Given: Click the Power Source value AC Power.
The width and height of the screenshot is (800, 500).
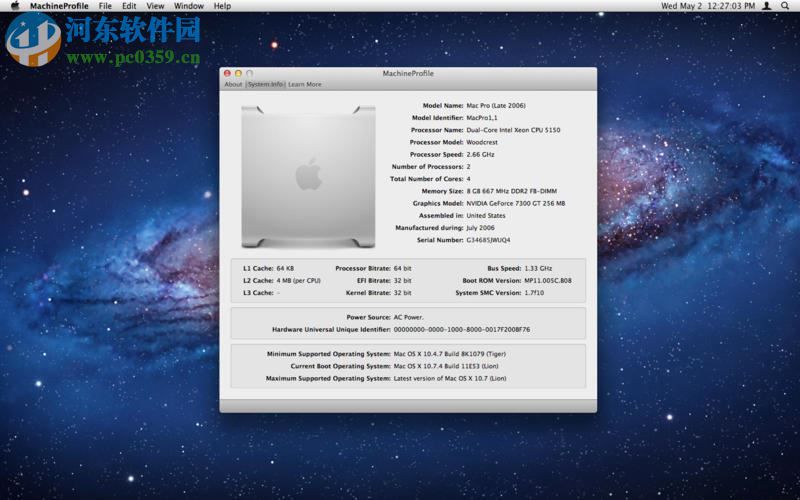Looking at the screenshot, I should pyautogui.click(x=409, y=317).
